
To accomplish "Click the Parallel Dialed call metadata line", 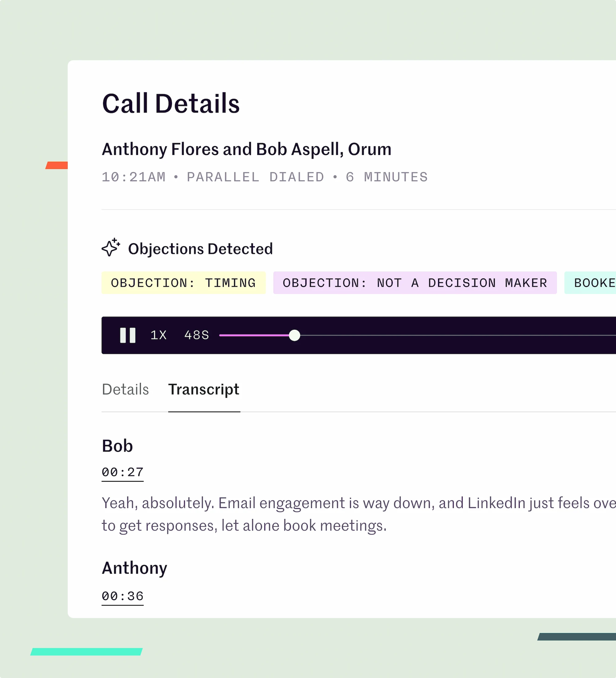I will point(264,177).
